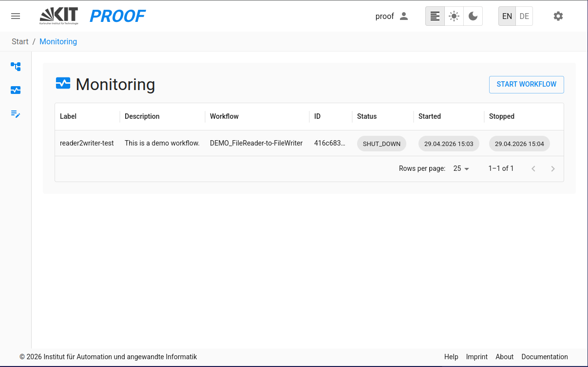Select reader2writer-test label cell
The image size is (588, 367).
[87, 143]
